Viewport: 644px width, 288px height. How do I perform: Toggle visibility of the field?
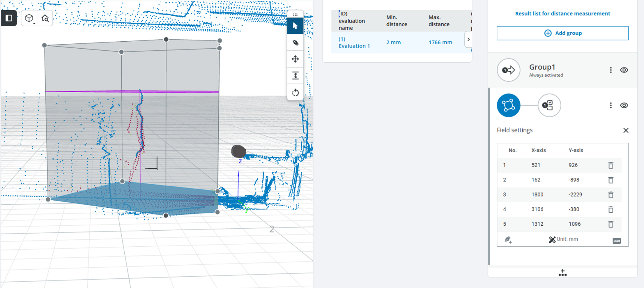624,105
